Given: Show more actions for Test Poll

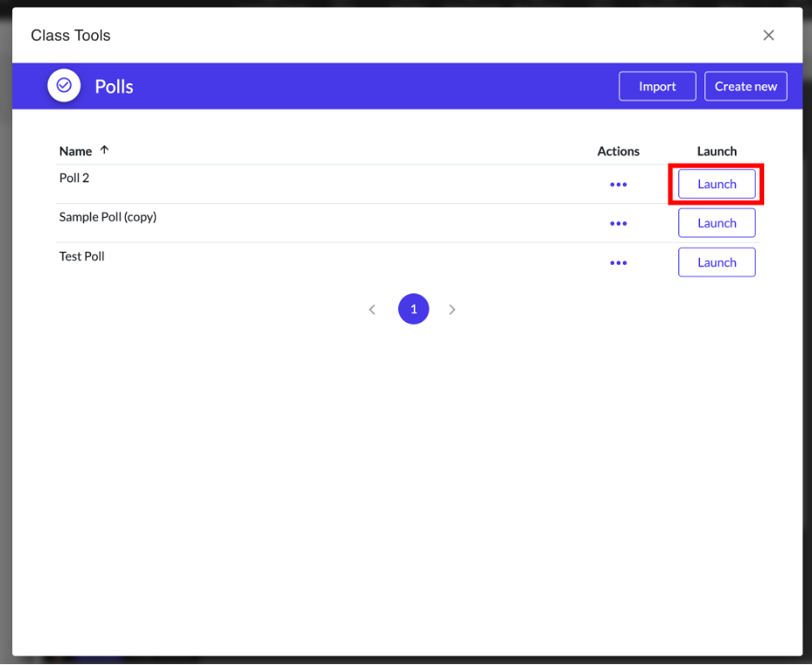Looking at the screenshot, I should [x=618, y=262].
